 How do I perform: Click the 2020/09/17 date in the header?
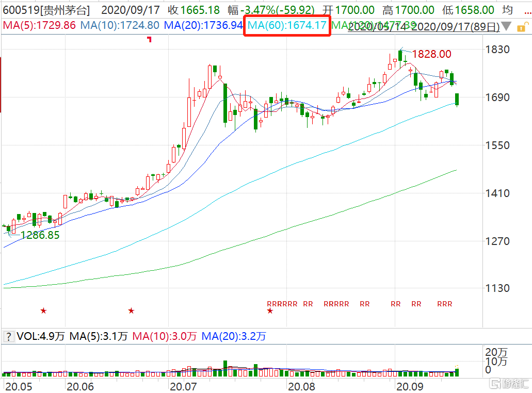point(130,10)
